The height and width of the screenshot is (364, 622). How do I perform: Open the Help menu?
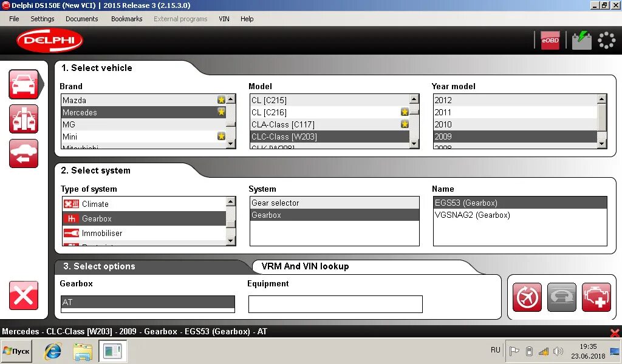(247, 19)
